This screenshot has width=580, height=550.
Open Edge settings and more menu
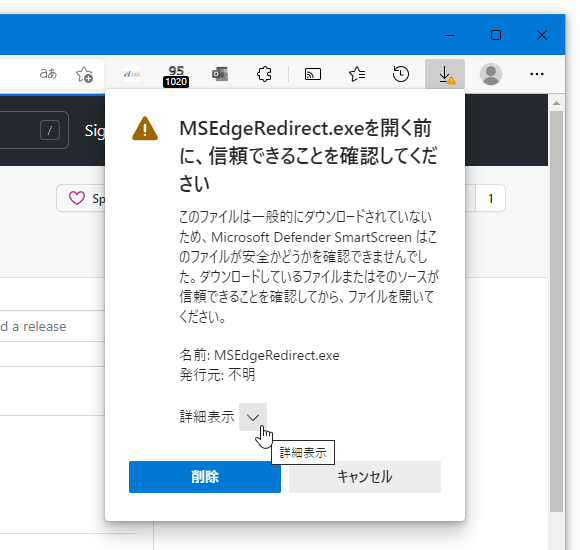(537, 74)
